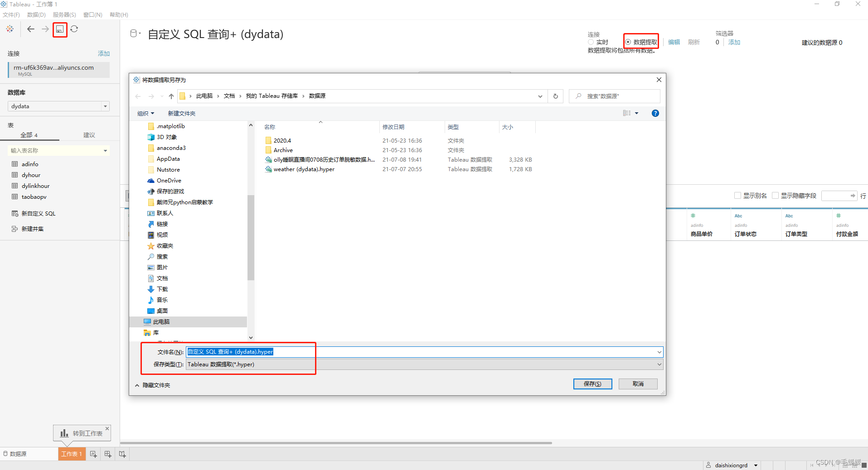This screenshot has width=868, height=470.
Task: Open the 服务器(S) menu
Action: [64, 15]
